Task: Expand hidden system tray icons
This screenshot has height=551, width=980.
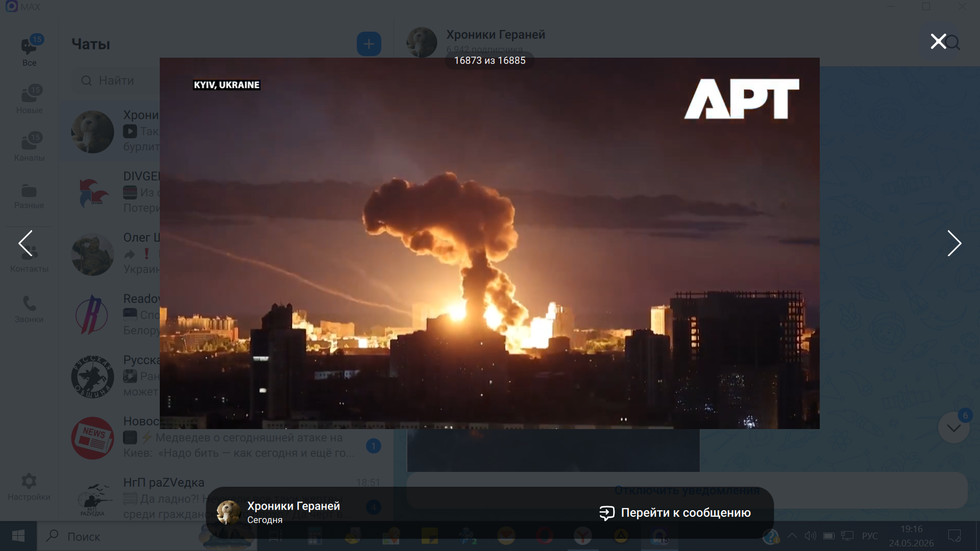Action: pos(792,536)
